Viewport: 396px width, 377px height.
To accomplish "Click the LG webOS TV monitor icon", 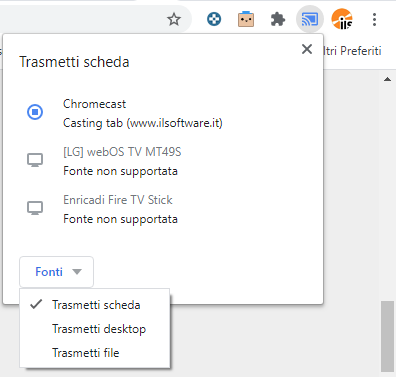I will pos(35,160).
